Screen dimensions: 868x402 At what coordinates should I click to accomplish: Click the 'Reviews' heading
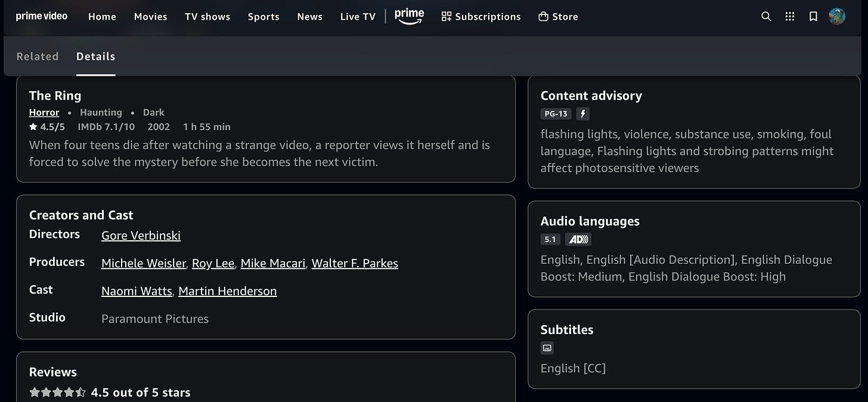[53, 372]
